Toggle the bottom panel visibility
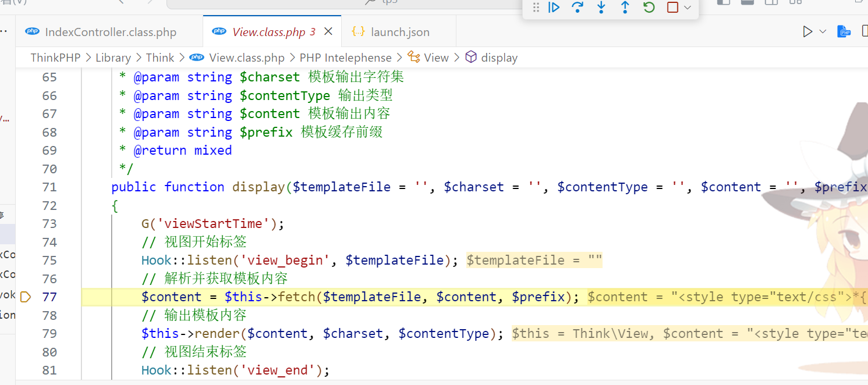The height and width of the screenshot is (385, 868). coord(747,3)
